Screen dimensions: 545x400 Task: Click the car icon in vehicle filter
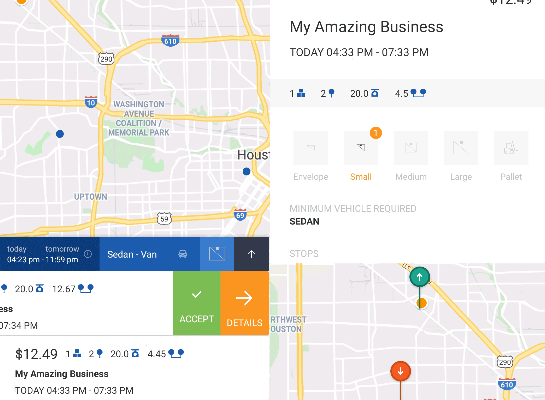(182, 254)
